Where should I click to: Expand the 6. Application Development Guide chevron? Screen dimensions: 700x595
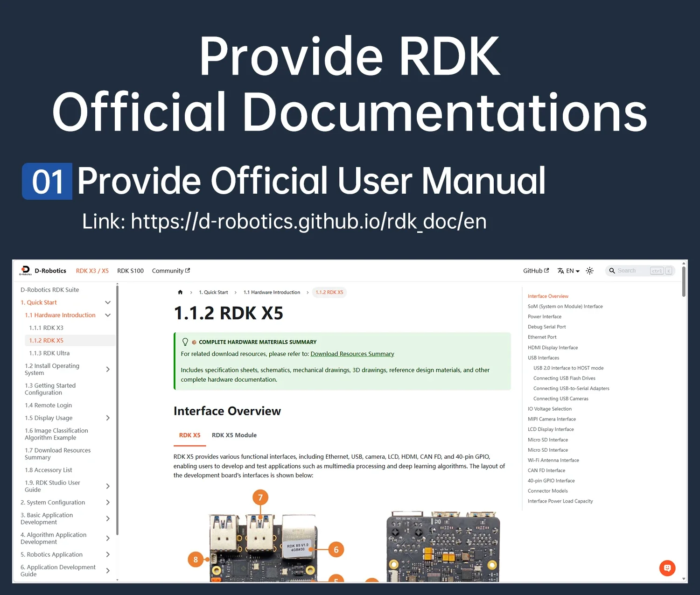(108, 570)
